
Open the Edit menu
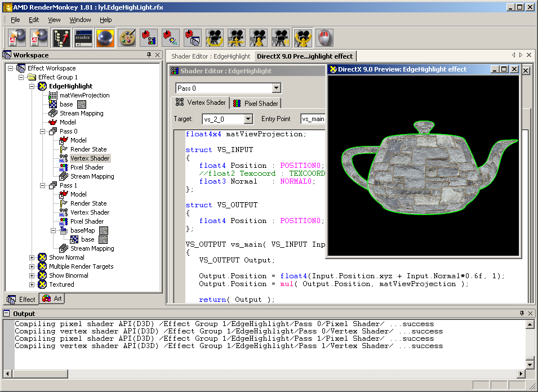point(34,20)
